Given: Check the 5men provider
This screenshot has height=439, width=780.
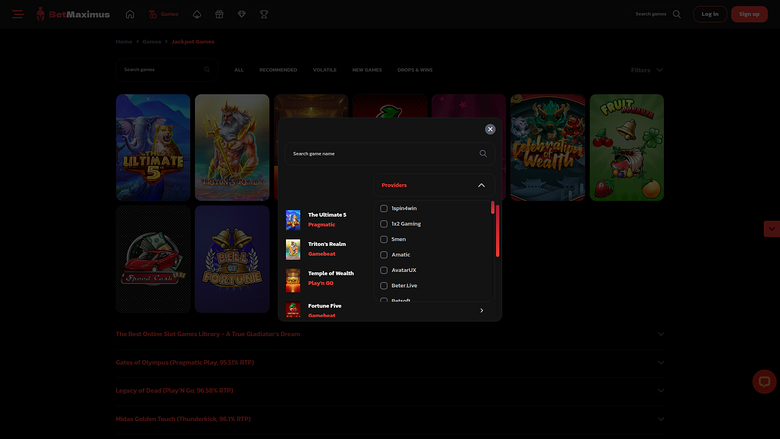Looking at the screenshot, I should tap(384, 239).
